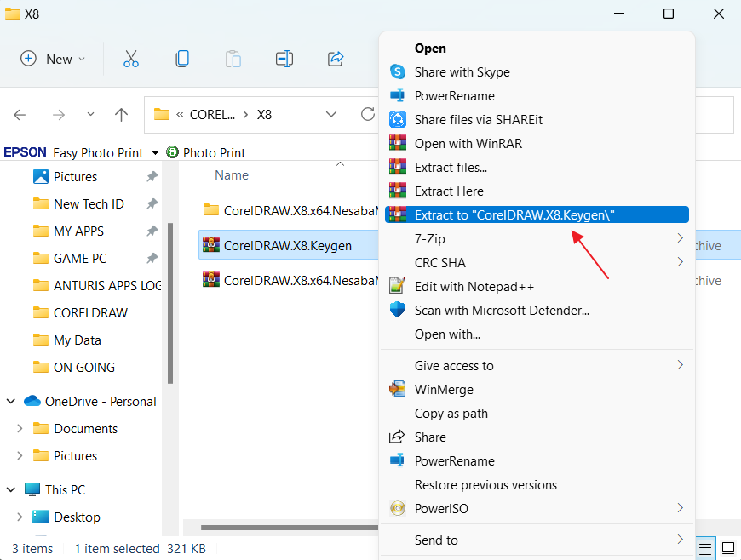
Task: Click the Rename icon in toolbar
Action: pos(284,59)
